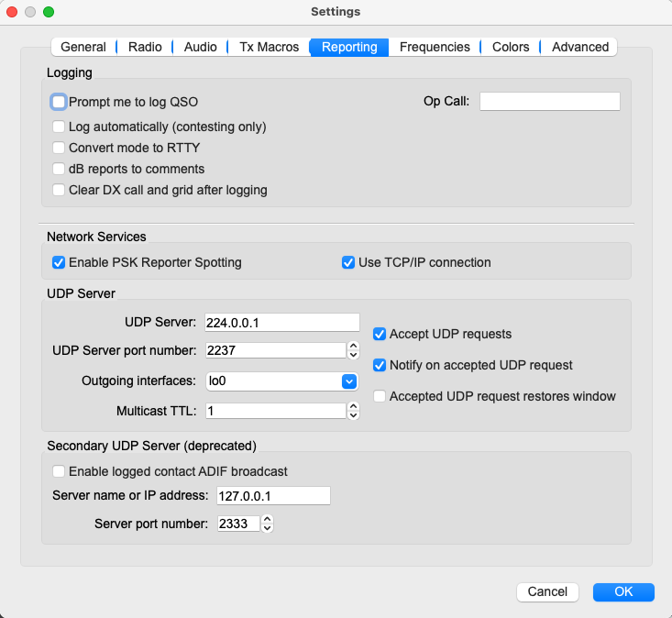This screenshot has width=672, height=618.
Task: Enable Prompt me to log QSO checkbox
Action: [60, 102]
